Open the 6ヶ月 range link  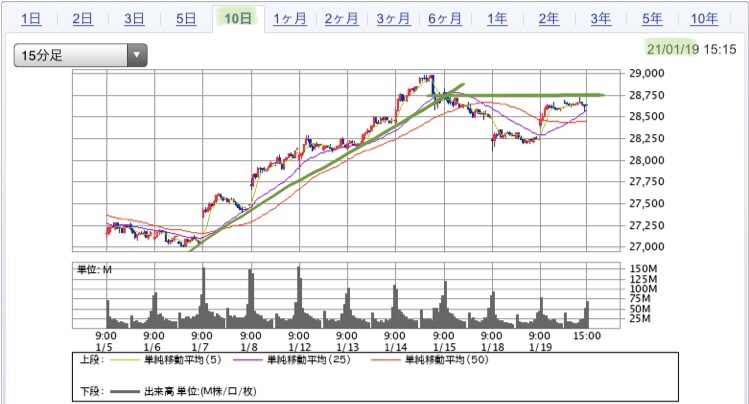click(x=445, y=19)
